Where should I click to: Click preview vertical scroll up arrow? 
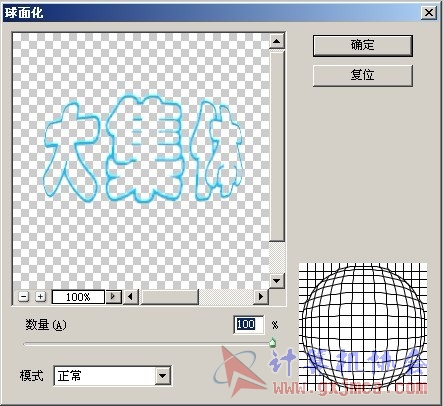(276, 41)
